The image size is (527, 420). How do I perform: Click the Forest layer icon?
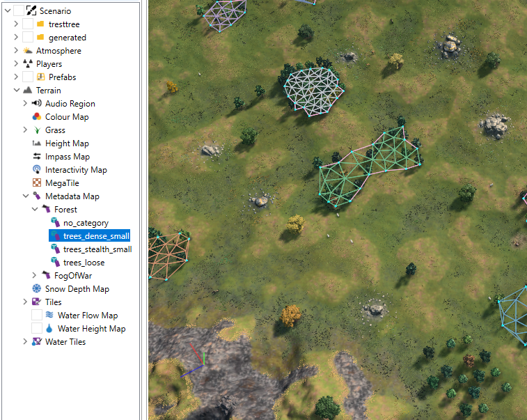coord(46,209)
